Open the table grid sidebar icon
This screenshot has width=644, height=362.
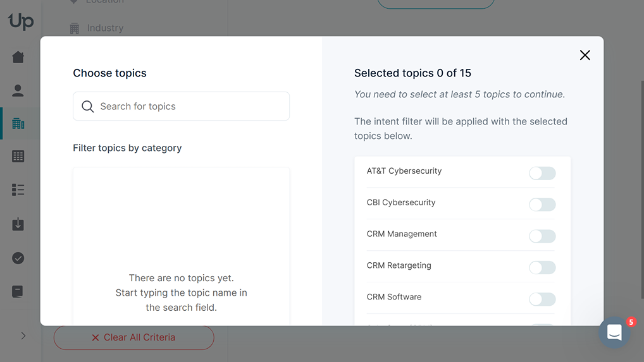click(x=18, y=156)
